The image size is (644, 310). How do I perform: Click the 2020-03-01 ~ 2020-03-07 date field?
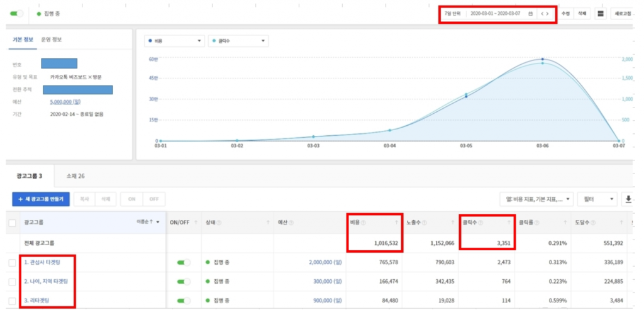pos(496,14)
